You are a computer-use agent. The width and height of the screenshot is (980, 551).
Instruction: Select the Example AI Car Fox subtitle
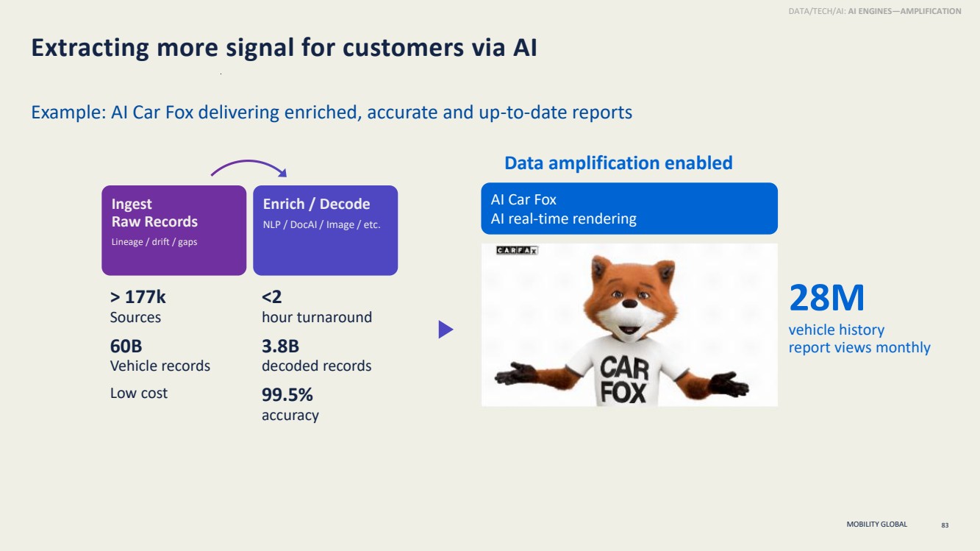point(332,113)
